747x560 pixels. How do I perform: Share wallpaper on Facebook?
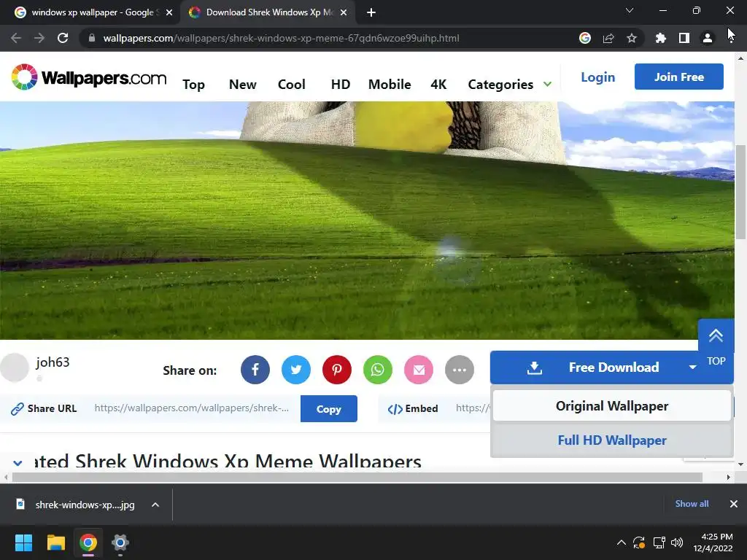coord(255,370)
